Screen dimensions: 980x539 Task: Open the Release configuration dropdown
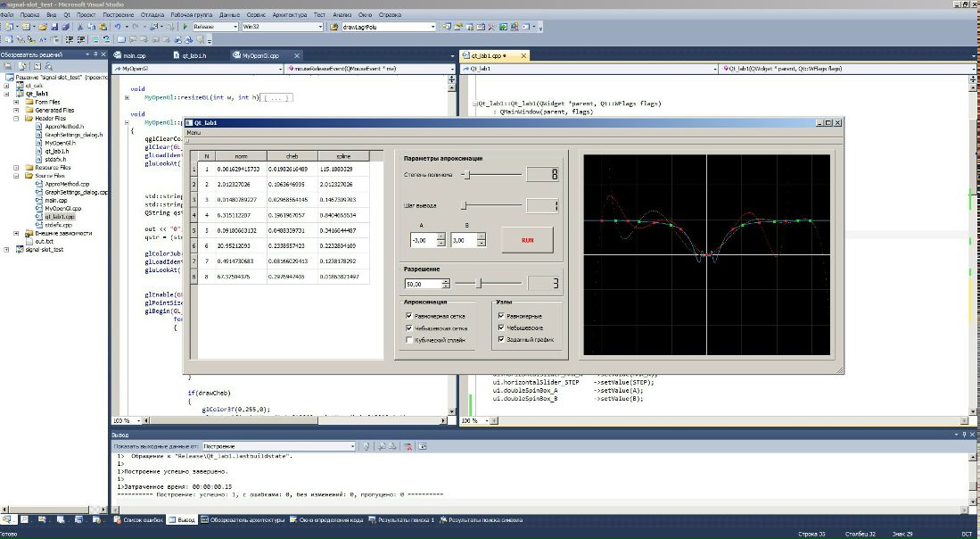214,27
